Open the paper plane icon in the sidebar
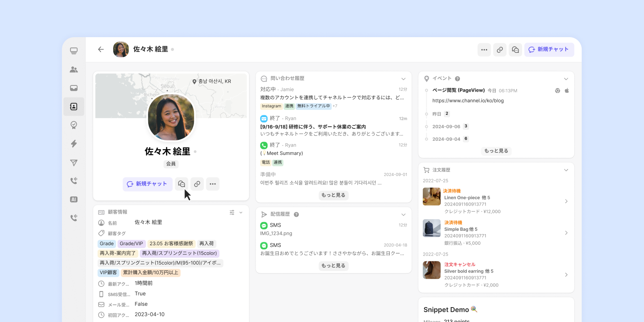Screen dimensions: 644x322 point(74,163)
